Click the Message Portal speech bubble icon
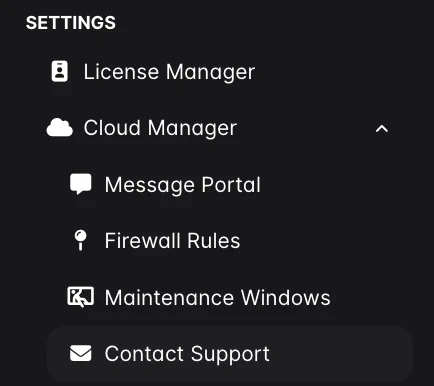Viewport: 434px width, 386px height. [x=81, y=184]
